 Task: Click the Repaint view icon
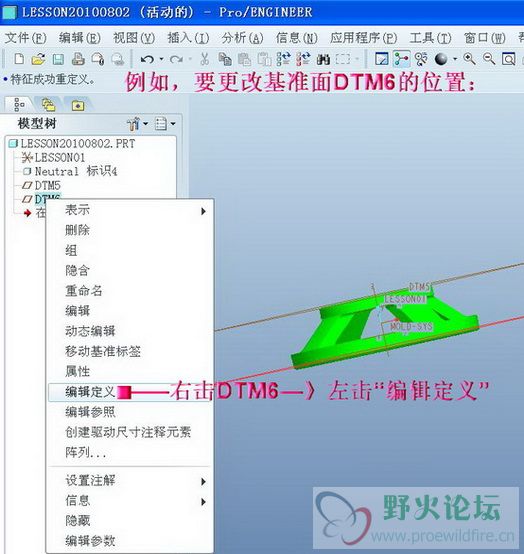[x=382, y=59]
